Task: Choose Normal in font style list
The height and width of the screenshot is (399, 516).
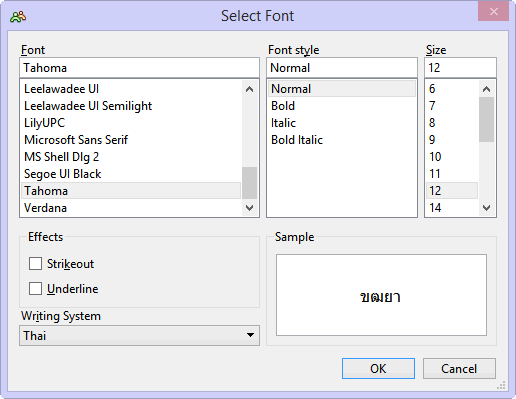Action: pos(342,89)
